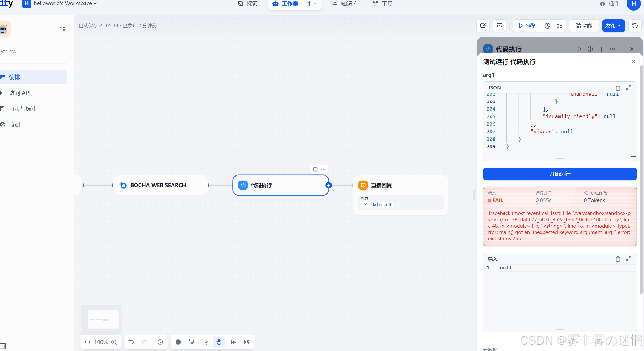This screenshot has height=351, width=644.
Task: Open the ENV environment variables panel
Action: 499,26
